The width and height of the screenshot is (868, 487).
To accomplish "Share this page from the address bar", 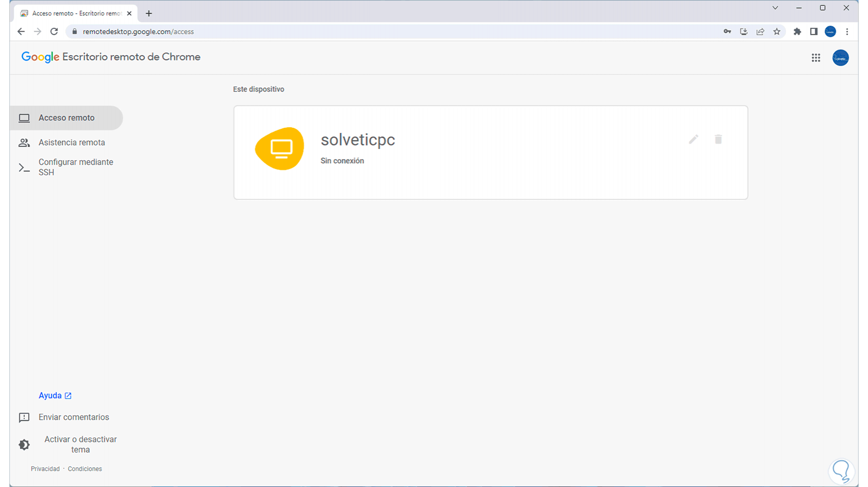I will pos(760,32).
